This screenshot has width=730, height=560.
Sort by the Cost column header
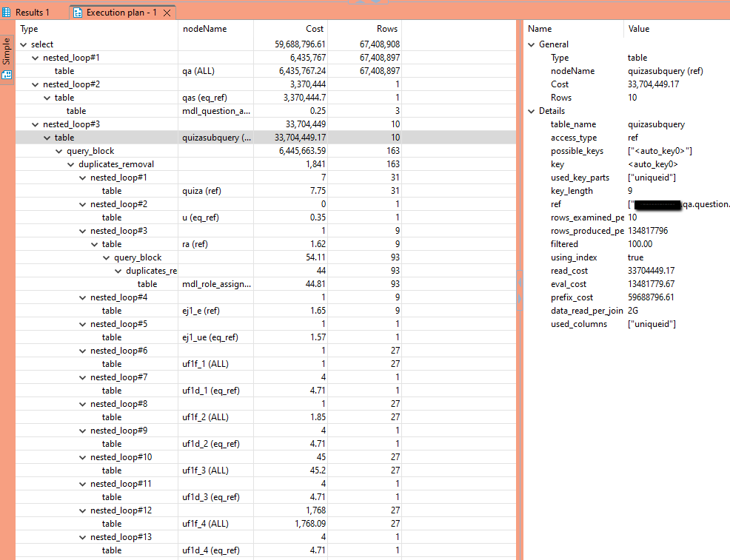(x=314, y=29)
